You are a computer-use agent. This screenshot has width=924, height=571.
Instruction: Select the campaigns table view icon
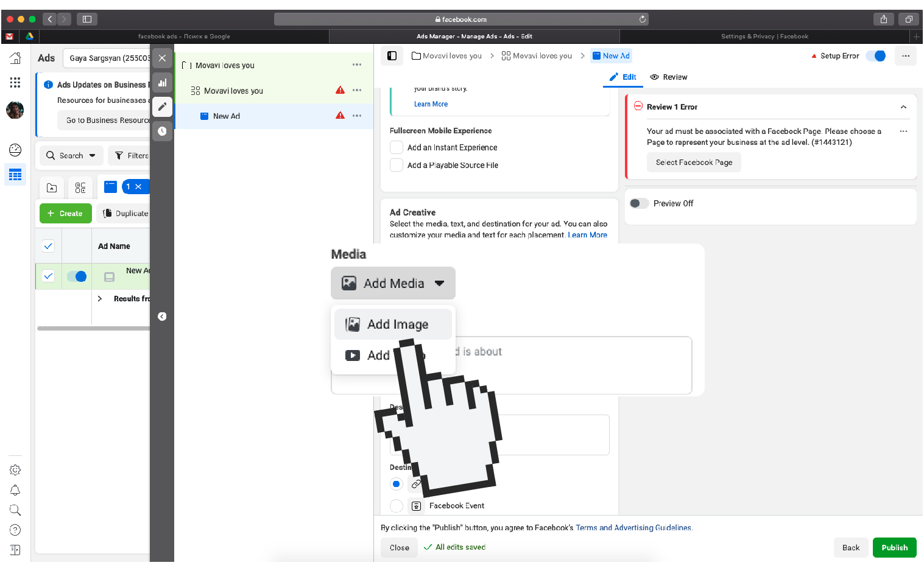(x=15, y=175)
